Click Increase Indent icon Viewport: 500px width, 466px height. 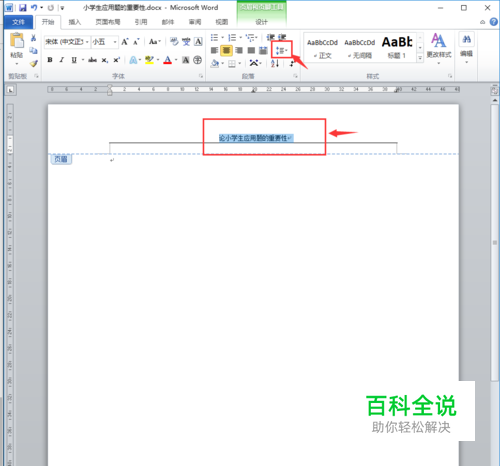coord(282,37)
